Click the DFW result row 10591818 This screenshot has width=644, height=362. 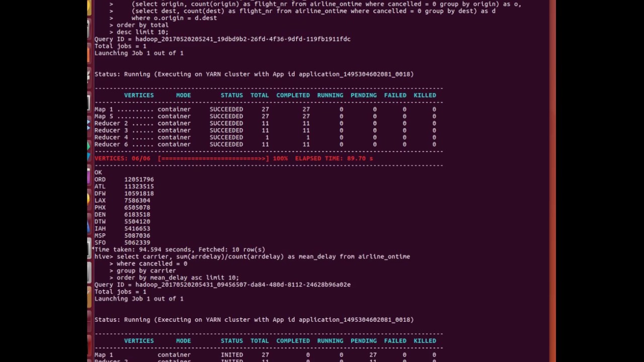[124, 194]
